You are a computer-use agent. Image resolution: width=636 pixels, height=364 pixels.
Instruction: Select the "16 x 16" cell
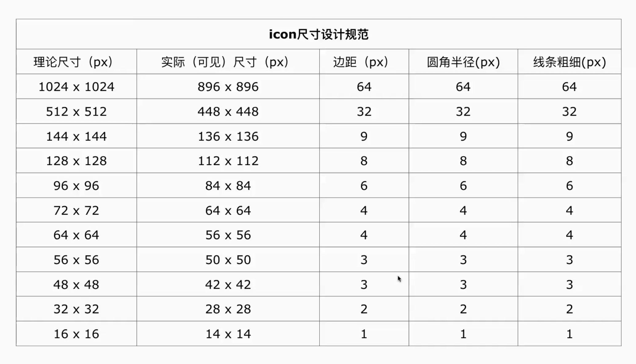pos(76,334)
